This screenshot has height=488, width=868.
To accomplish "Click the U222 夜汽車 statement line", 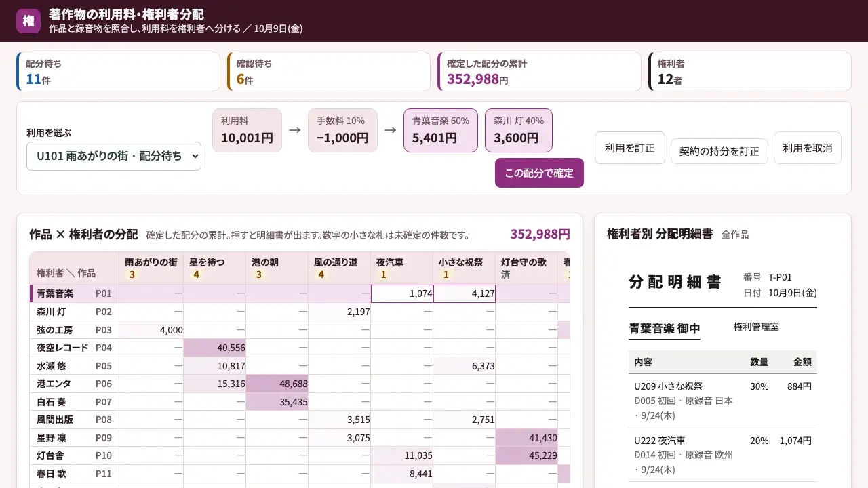I will (x=723, y=455).
